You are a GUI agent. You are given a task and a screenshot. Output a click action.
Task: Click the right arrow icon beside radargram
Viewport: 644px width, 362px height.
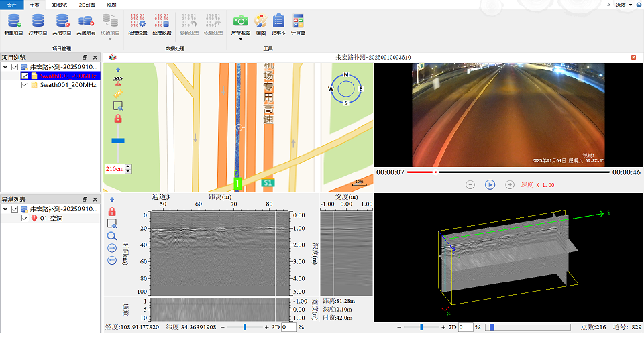pos(112,248)
